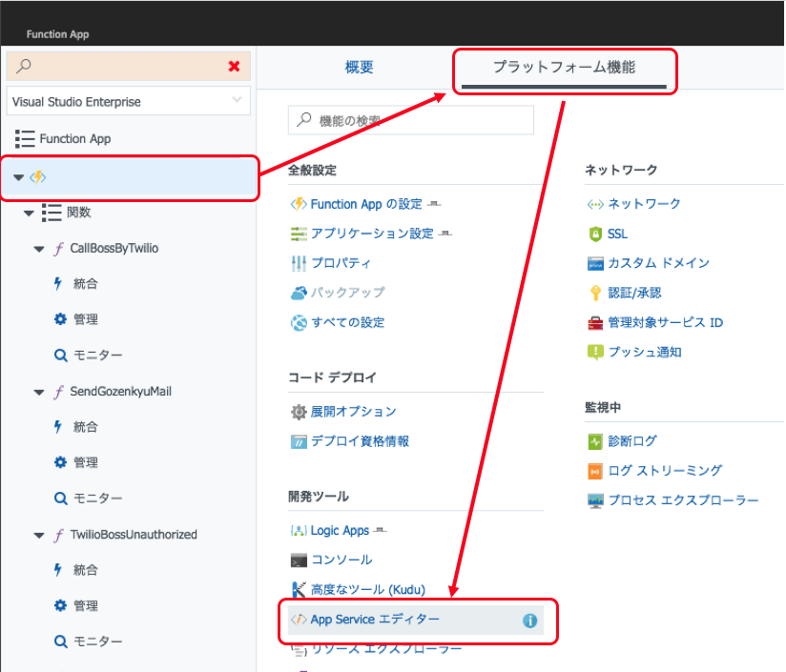
Task: Open カスタム ドメイン link
Action: (x=659, y=263)
